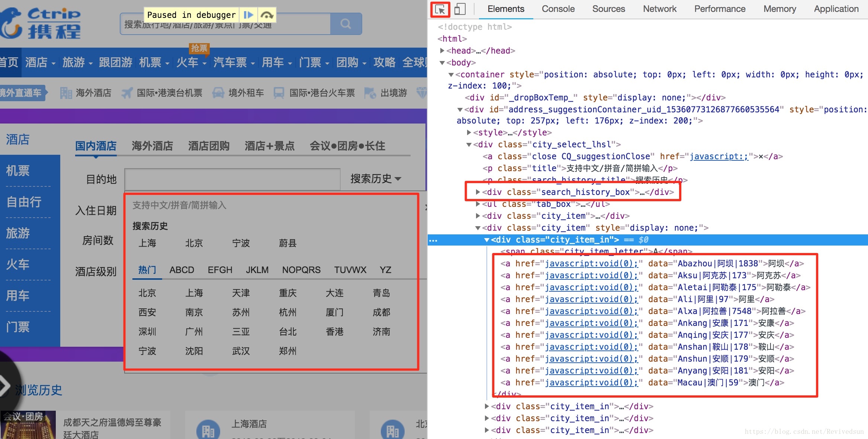Click the 国内酒店 tab on hotel section
This screenshot has height=439, width=868.
[x=96, y=145]
